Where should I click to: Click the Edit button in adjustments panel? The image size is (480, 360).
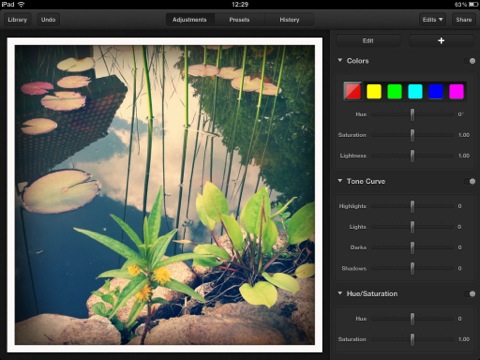(368, 41)
